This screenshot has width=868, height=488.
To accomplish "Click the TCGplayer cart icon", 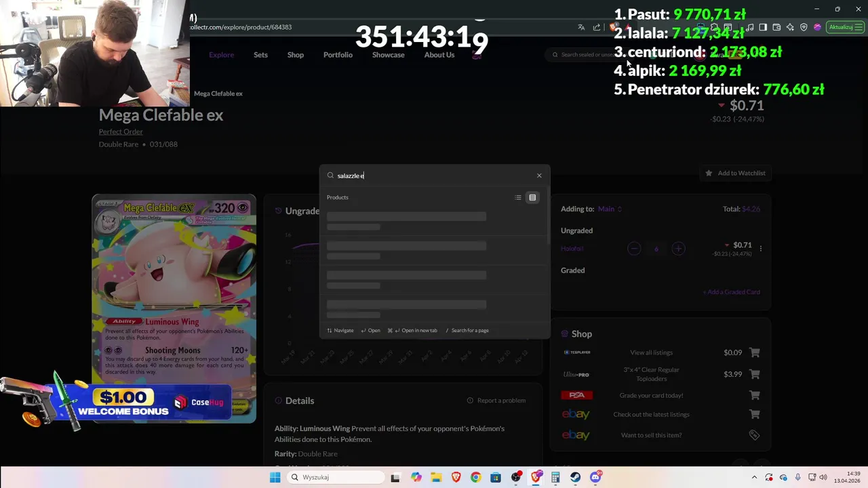I will tap(755, 352).
